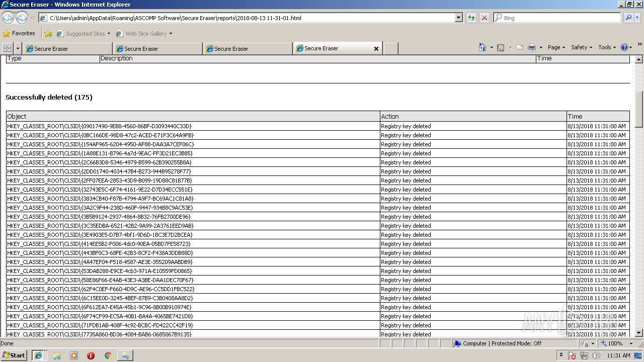Open the Safety menu

click(582, 47)
